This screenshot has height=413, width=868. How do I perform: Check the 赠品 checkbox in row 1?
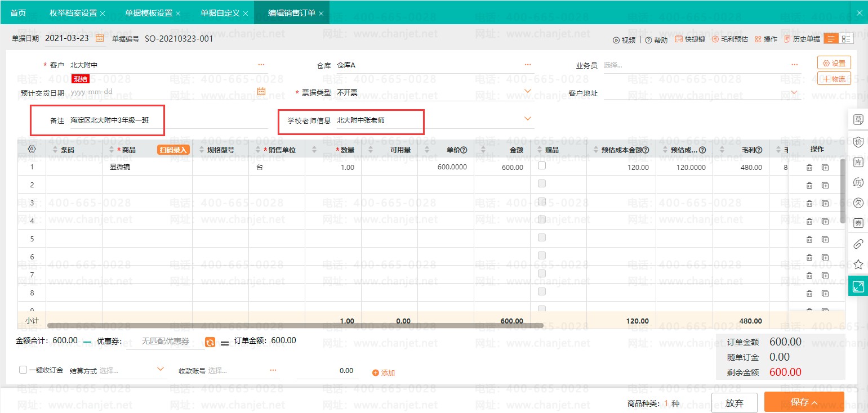(x=542, y=166)
